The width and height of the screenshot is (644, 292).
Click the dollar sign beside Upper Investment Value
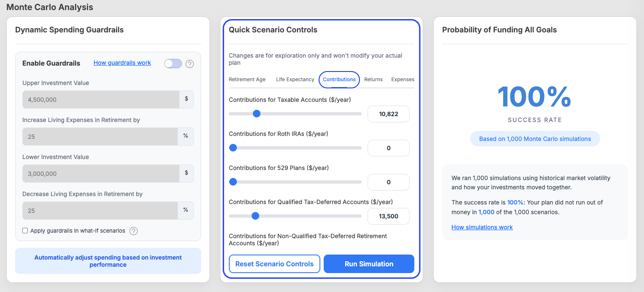pos(187,99)
